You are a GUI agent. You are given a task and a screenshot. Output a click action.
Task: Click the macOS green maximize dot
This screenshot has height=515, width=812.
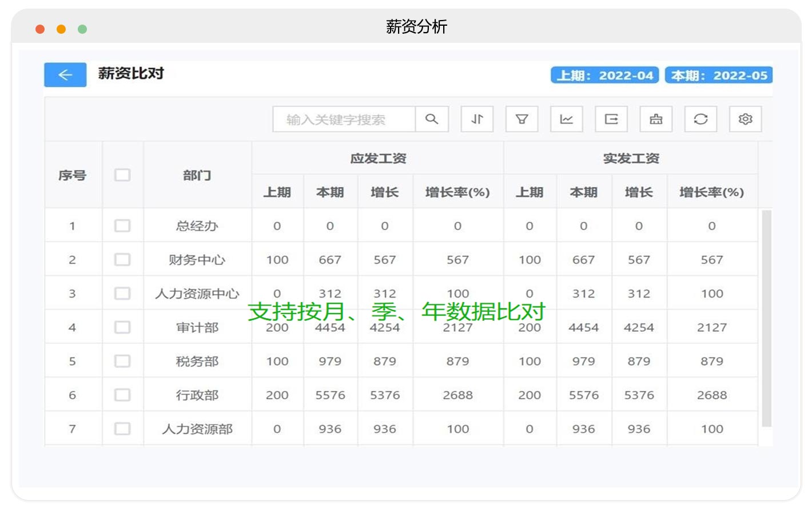click(82, 29)
